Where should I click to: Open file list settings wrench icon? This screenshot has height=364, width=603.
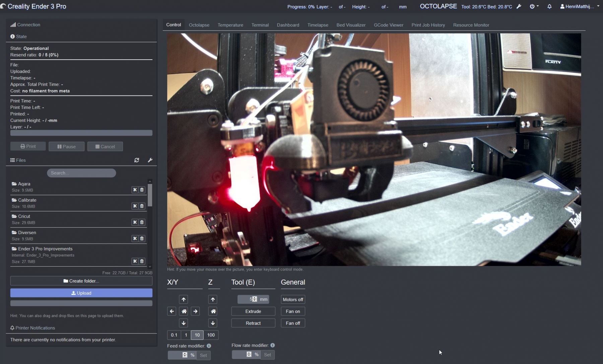coord(150,160)
